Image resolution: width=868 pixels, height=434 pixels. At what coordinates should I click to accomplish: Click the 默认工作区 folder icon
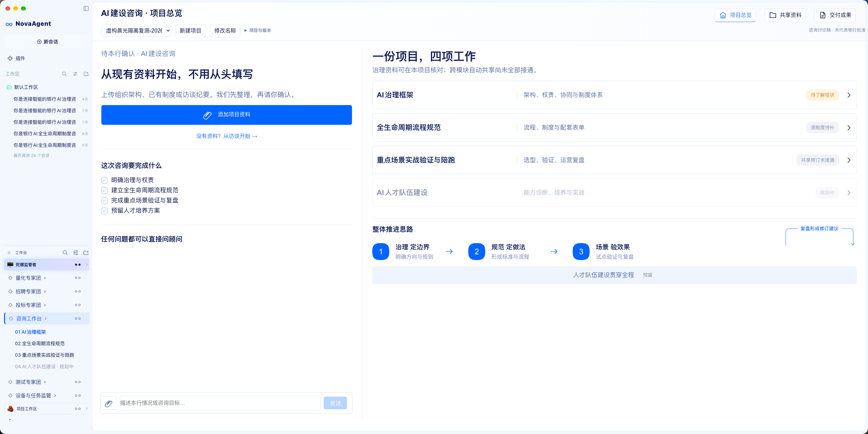9,87
